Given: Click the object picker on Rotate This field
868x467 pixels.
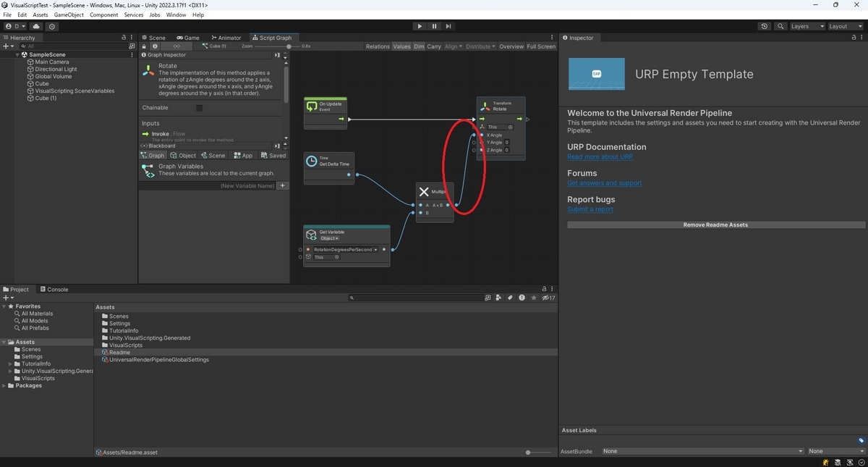Looking at the screenshot, I should [510, 127].
